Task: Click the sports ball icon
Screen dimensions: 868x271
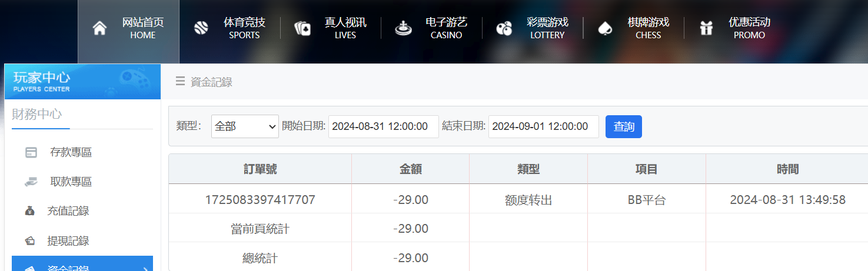Action: pos(201,28)
